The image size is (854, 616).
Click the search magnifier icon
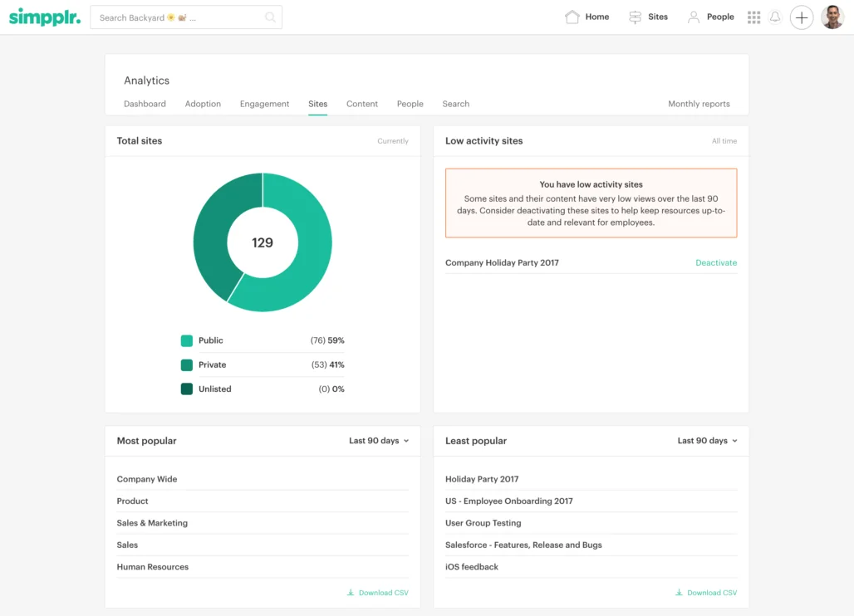(270, 17)
